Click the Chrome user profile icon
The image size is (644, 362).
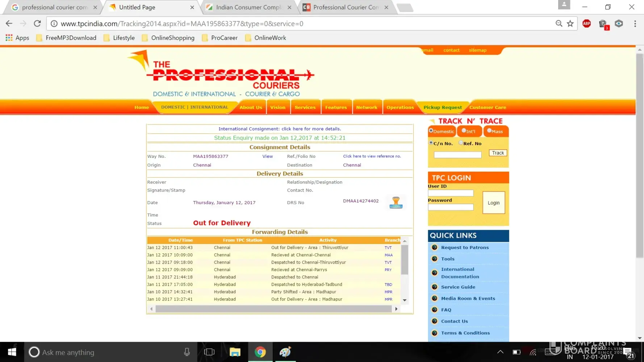(564, 5)
